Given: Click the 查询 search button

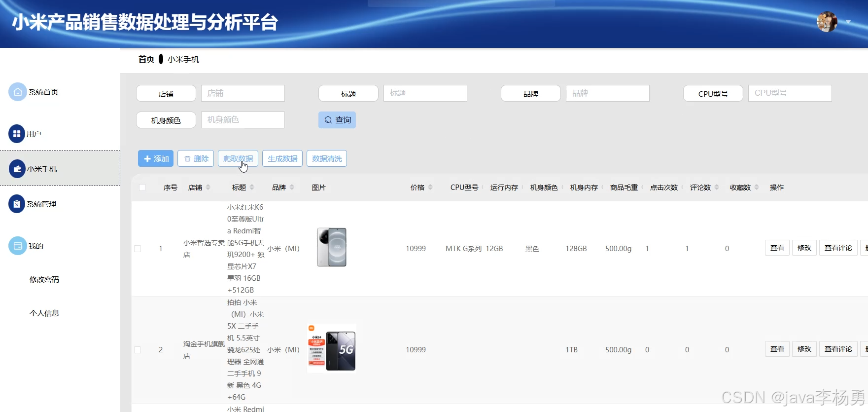Looking at the screenshot, I should (x=337, y=120).
